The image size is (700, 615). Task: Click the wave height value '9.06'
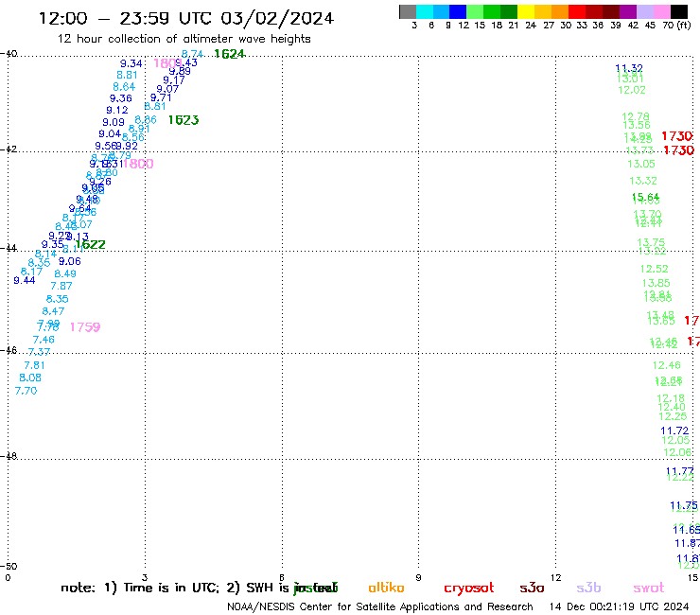[x=70, y=261]
